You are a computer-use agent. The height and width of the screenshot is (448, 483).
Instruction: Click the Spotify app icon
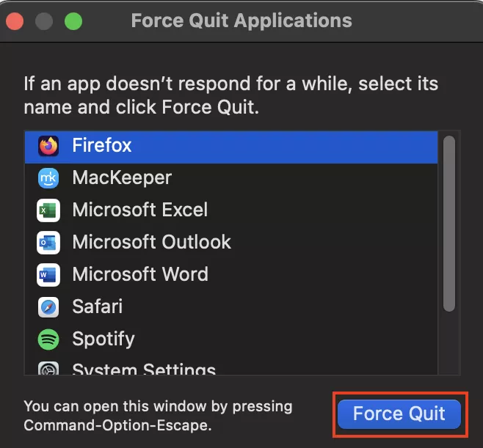pyautogui.click(x=48, y=339)
